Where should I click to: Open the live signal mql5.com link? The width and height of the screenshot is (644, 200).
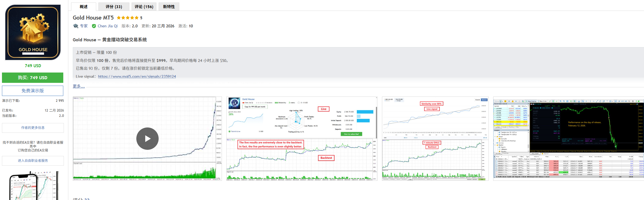coord(137,76)
